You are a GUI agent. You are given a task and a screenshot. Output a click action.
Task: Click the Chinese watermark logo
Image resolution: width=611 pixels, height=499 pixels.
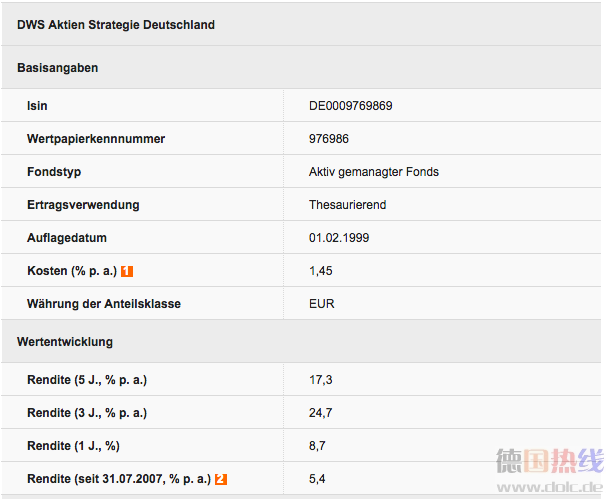[550, 461]
